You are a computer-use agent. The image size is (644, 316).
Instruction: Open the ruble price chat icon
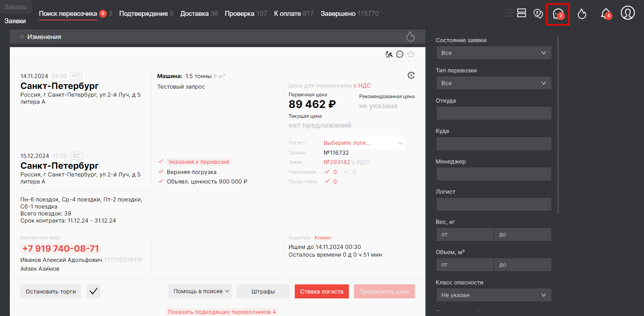pos(538,14)
